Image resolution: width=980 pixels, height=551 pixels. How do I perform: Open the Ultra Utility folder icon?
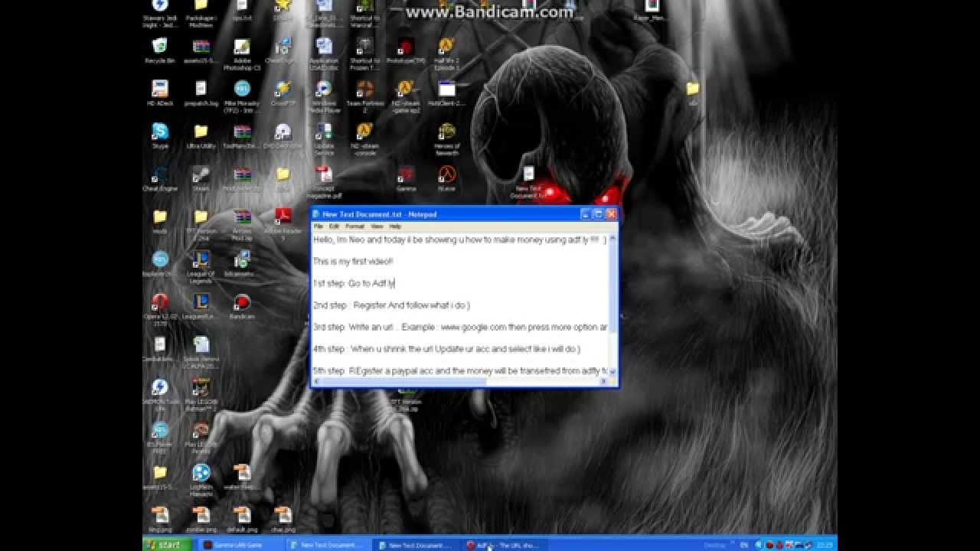tap(201, 136)
